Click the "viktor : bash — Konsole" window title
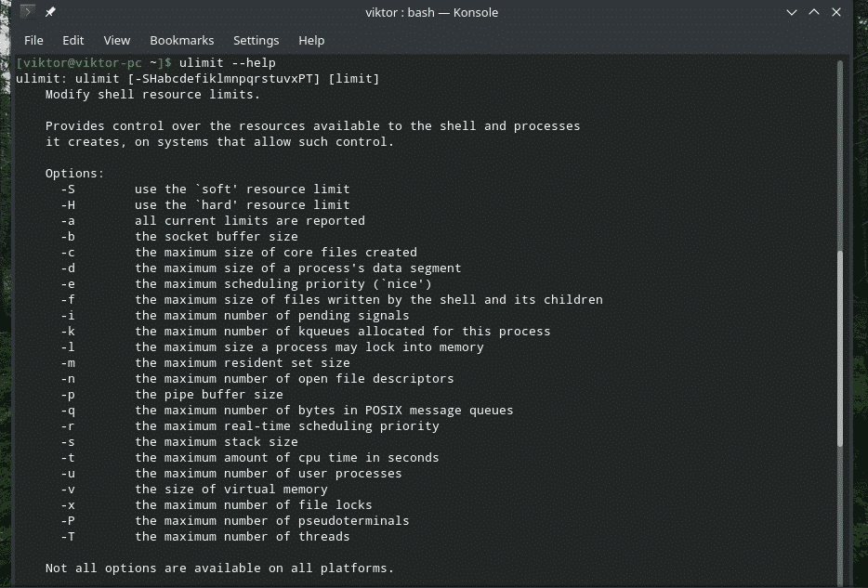868x588 pixels. (433, 12)
